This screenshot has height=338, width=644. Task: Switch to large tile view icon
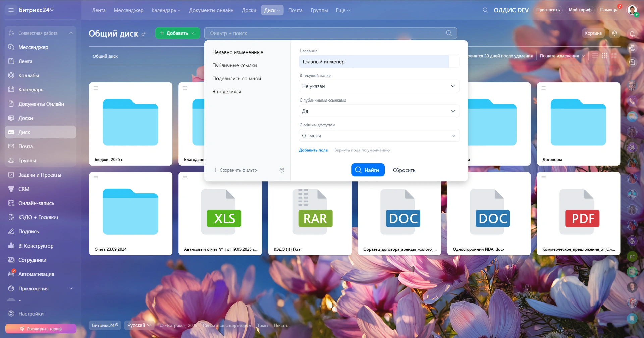(614, 56)
